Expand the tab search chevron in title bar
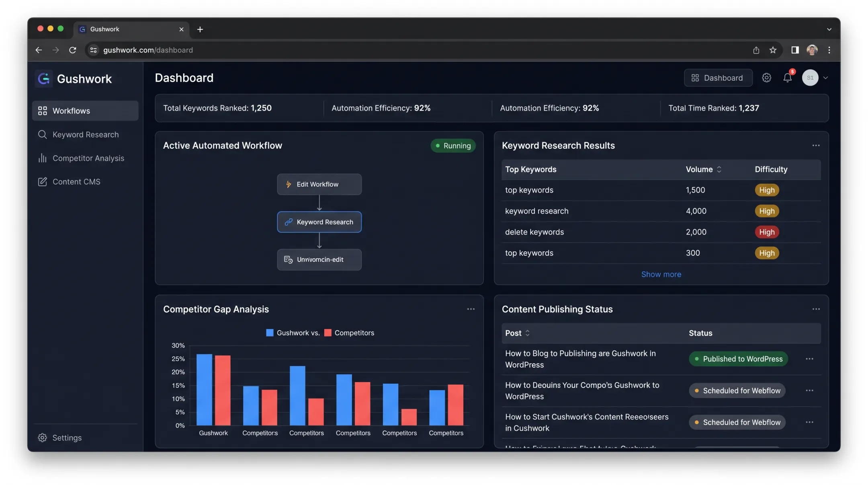868x485 pixels. tap(829, 29)
